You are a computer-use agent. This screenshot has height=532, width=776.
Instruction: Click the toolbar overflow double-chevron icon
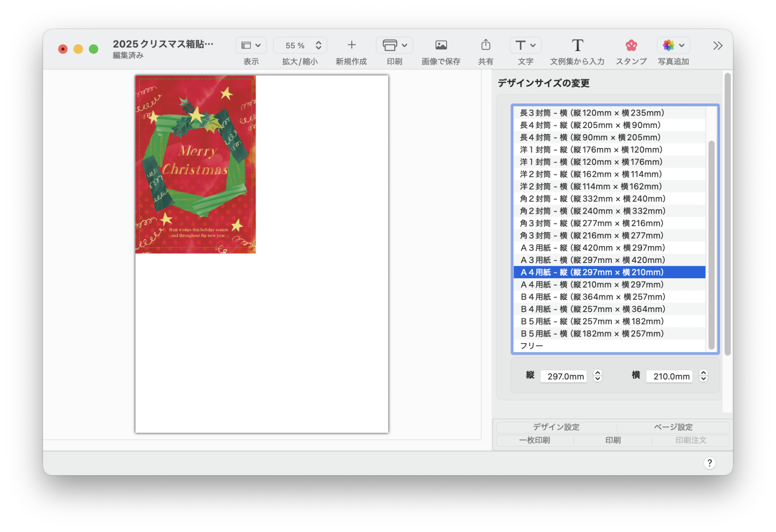pyautogui.click(x=717, y=46)
